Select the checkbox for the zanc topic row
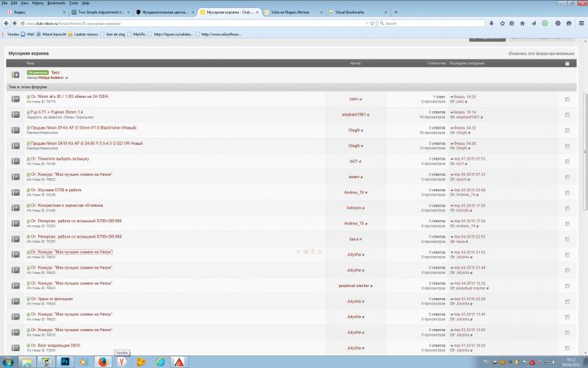The height and width of the screenshot is (368, 588). pyautogui.click(x=567, y=99)
